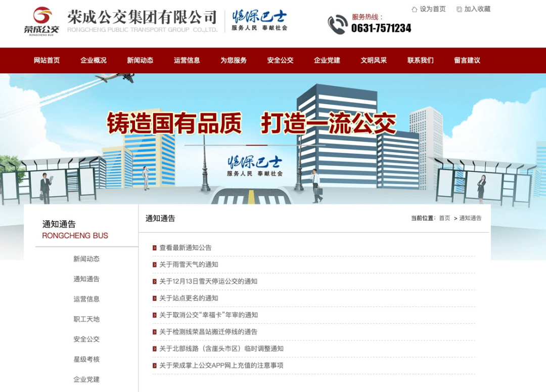546x392 pixels.
Task: Click the bookmark icon beside 加入收藏
Action: 459,9
